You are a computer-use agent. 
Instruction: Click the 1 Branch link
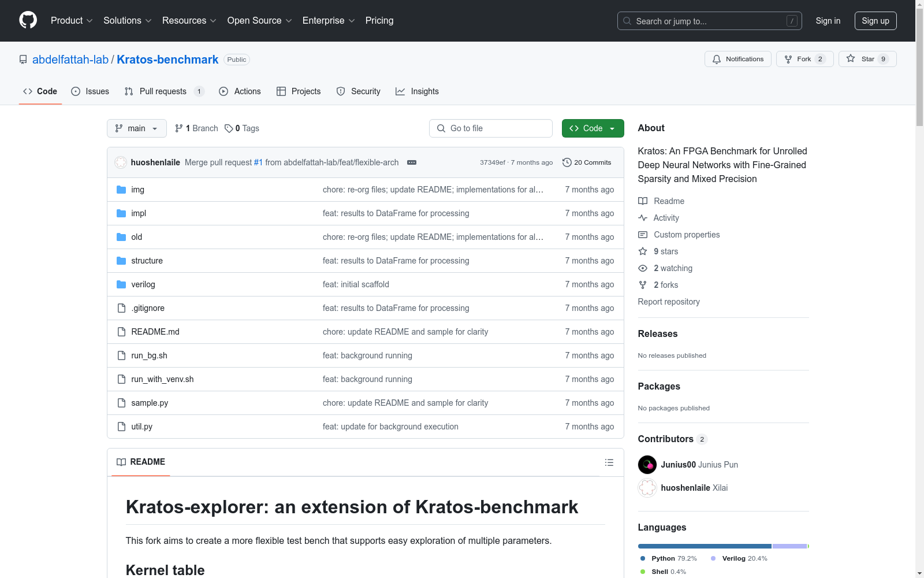[x=196, y=128]
